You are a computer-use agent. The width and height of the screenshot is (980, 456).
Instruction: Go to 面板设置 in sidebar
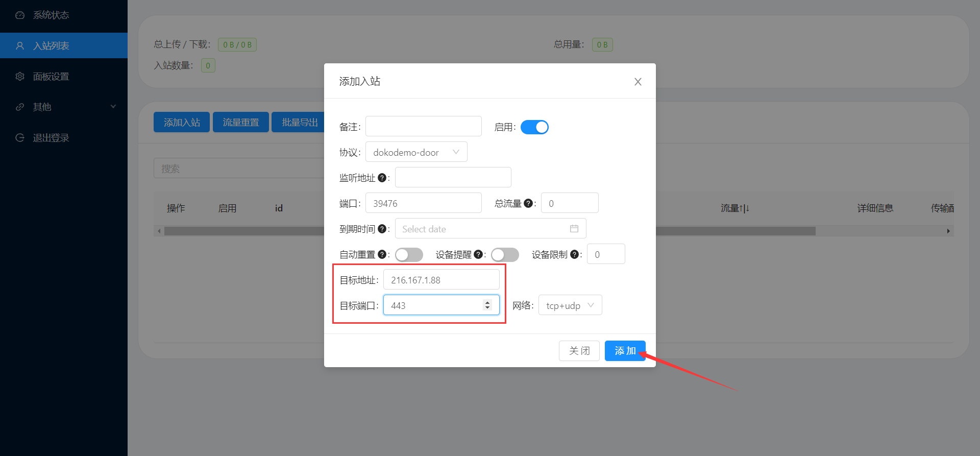[x=51, y=77]
